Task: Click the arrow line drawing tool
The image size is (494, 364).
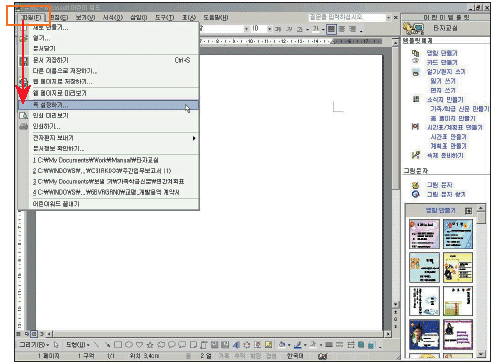Action: coord(107,344)
